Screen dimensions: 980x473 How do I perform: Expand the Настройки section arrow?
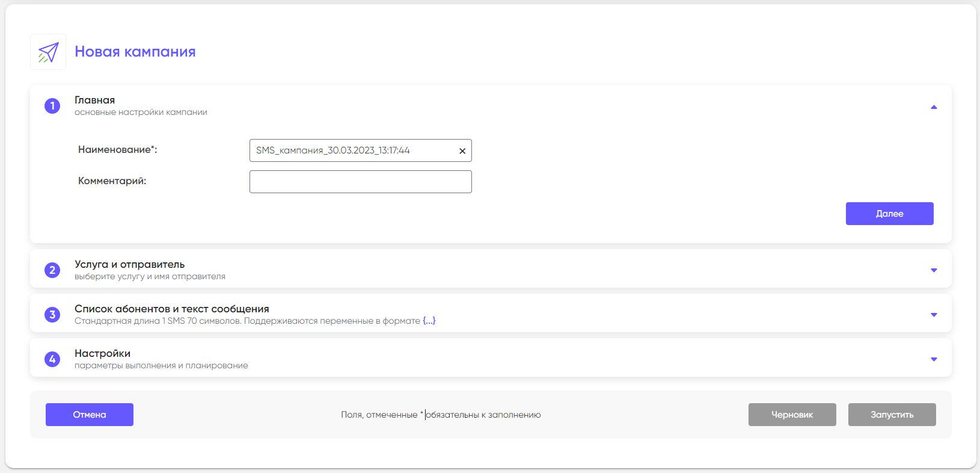[x=934, y=359]
